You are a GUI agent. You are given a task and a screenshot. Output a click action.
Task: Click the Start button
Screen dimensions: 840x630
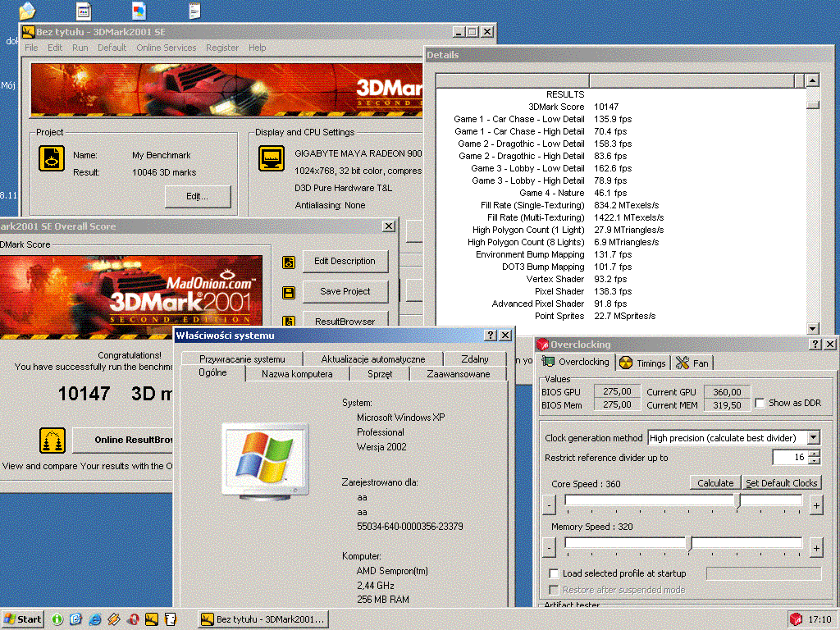point(23,619)
